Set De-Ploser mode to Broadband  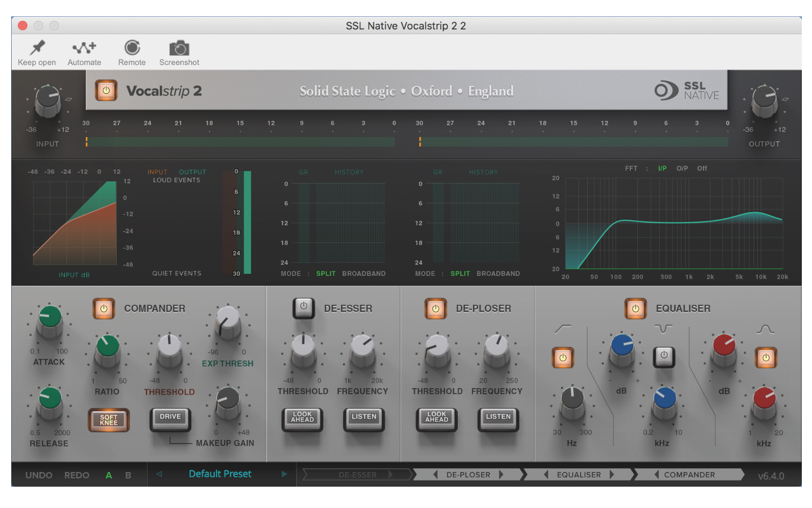(498, 273)
